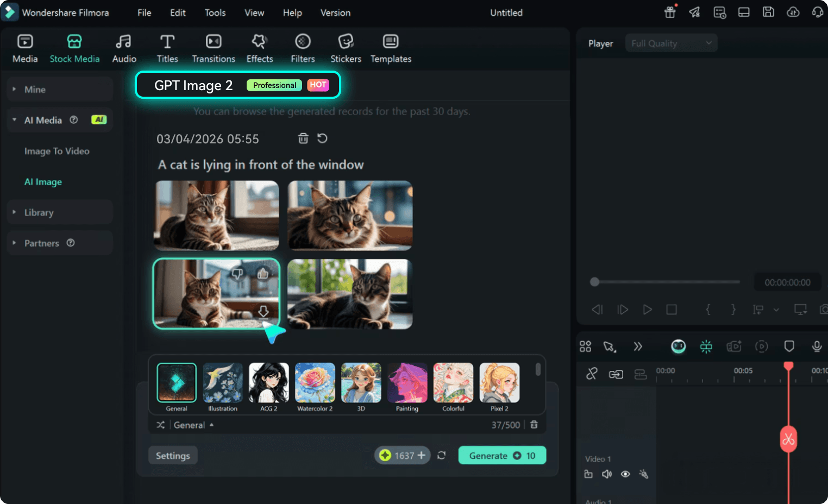Toggle Video 1 track visibility eye
This screenshot has width=828, height=504.
click(625, 474)
